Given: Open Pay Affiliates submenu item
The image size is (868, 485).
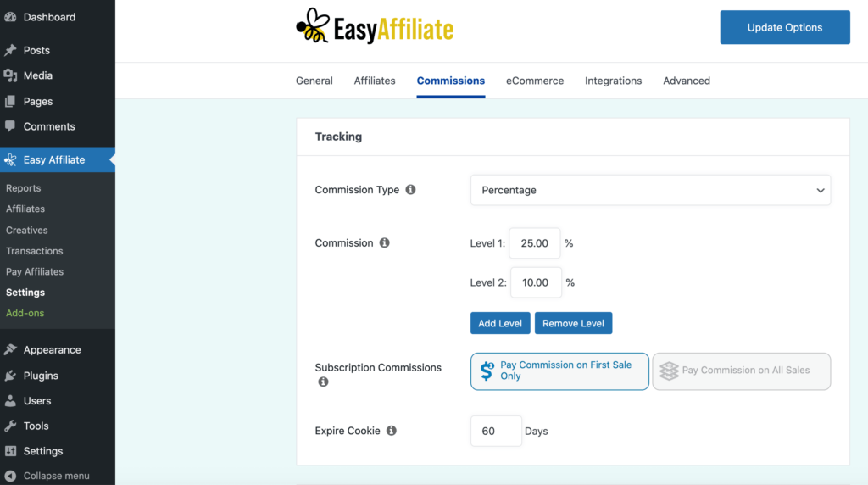Looking at the screenshot, I should coord(35,272).
